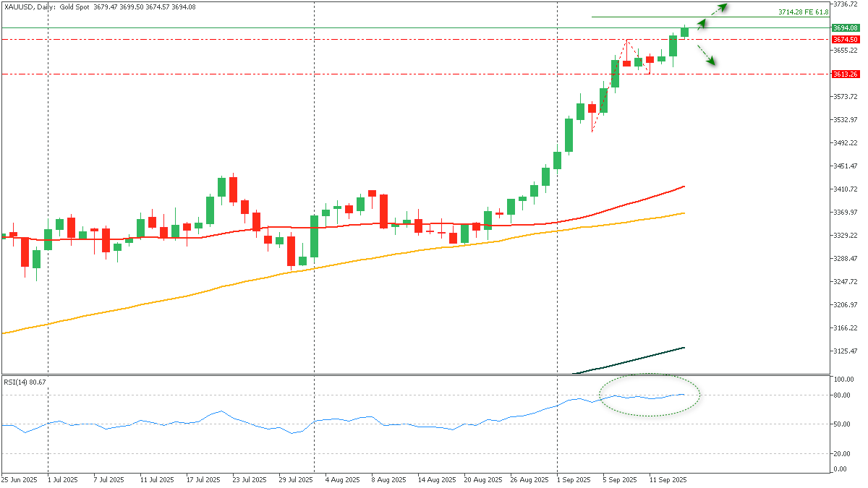The image size is (868, 488).
Task: Click the 3247.72 price axis label
Action: point(846,281)
